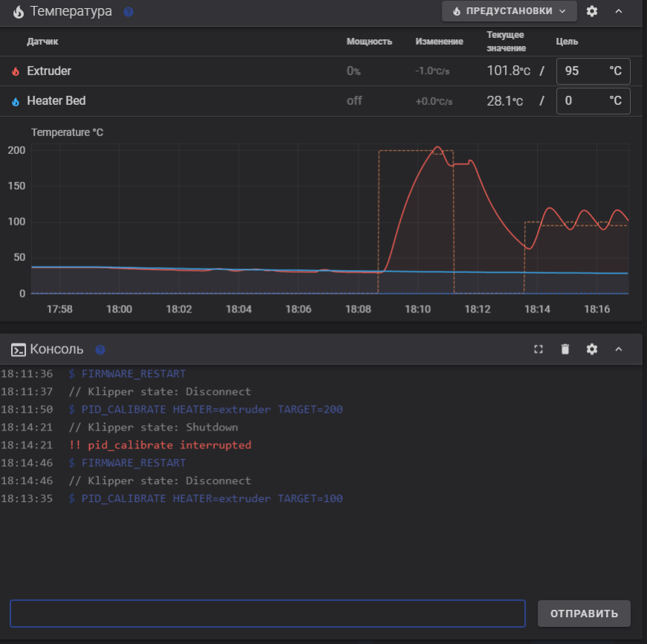Select the 18:14 time axis label
647x644 pixels.
(537, 309)
